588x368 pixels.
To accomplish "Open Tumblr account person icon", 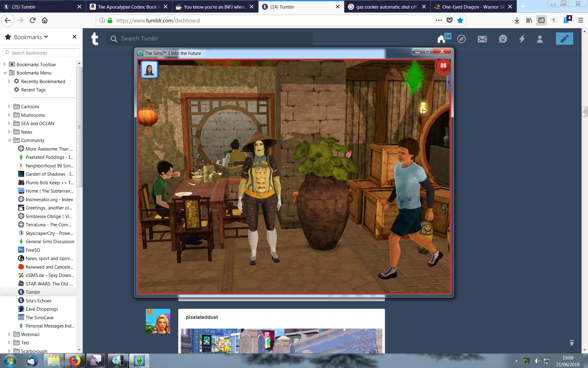I will [540, 39].
